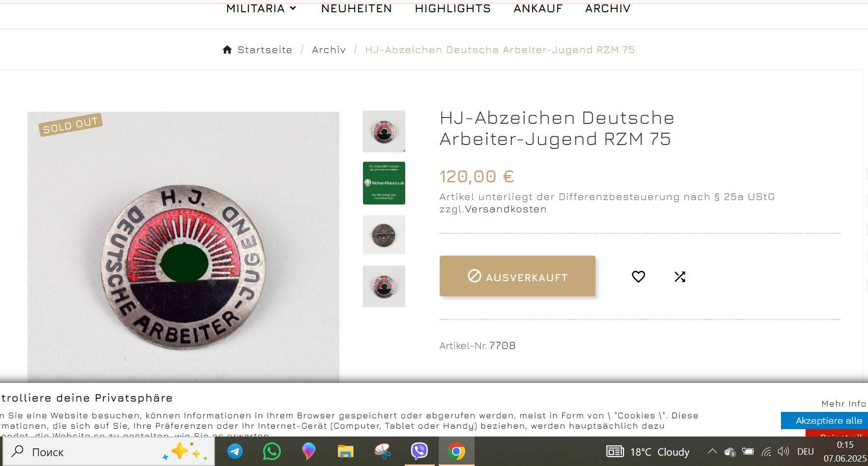Image resolution: width=868 pixels, height=466 pixels.
Task: Click the compare shuffle arrows icon
Action: pos(680,277)
